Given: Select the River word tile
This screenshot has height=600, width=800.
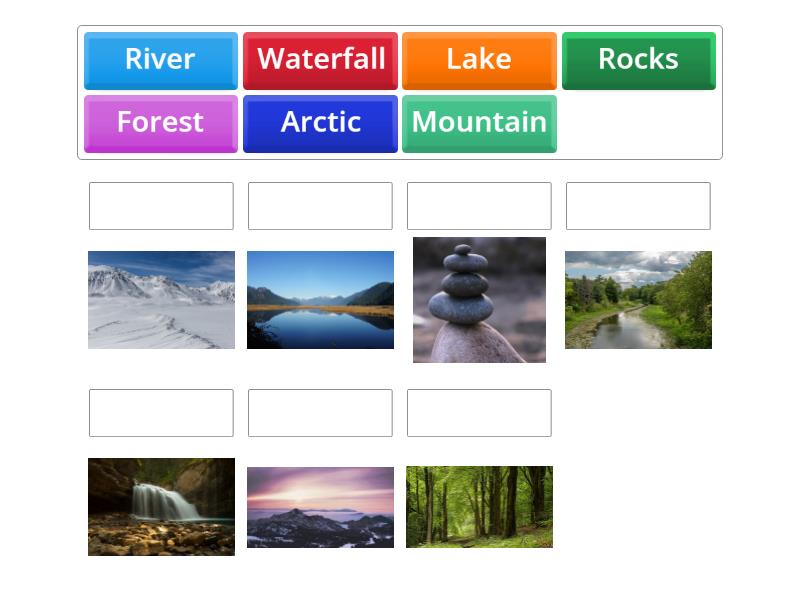Looking at the screenshot, I should pyautogui.click(x=160, y=60).
